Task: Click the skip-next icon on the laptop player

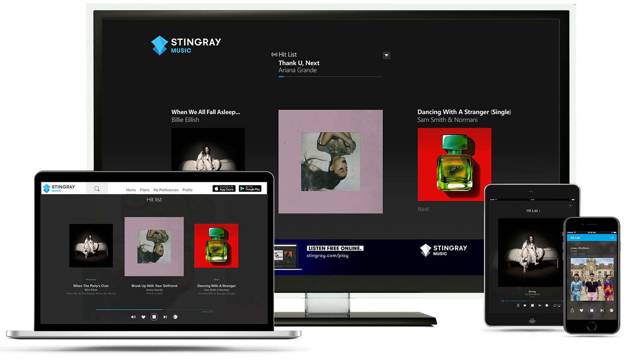Action: [165, 317]
